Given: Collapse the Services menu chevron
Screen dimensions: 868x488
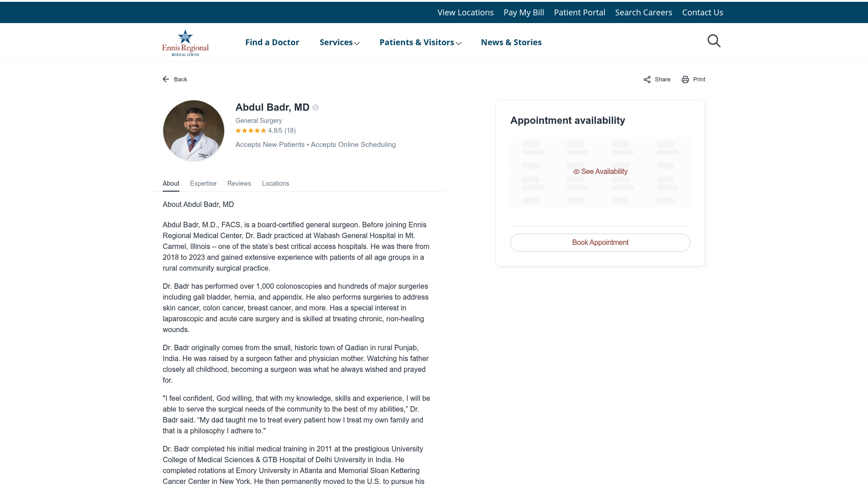Looking at the screenshot, I should tap(358, 43).
